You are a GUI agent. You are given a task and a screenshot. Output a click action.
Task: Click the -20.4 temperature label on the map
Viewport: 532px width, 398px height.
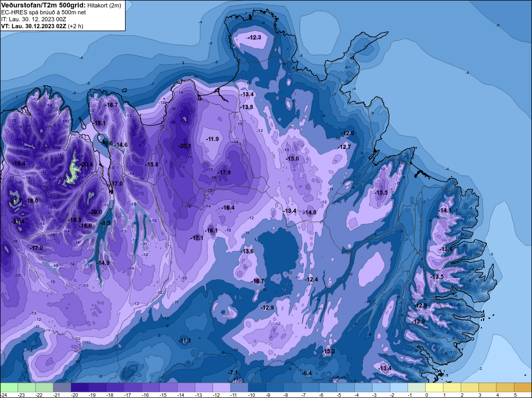point(86,164)
